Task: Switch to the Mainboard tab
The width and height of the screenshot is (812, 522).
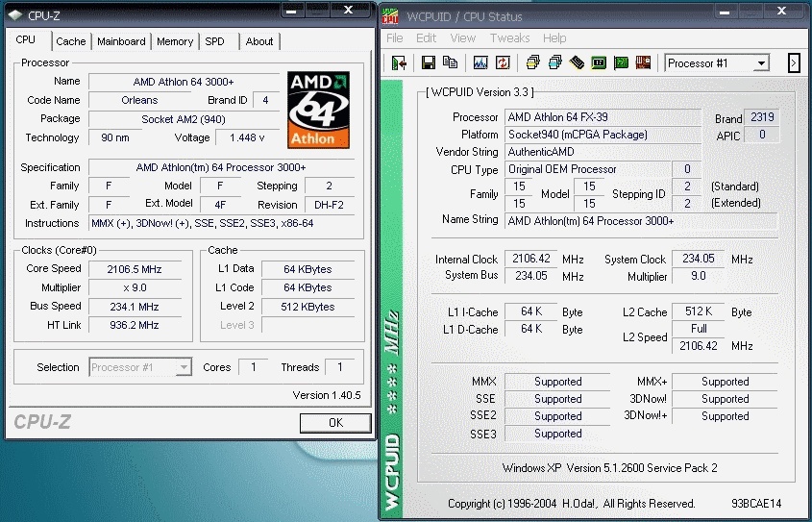Action: [x=121, y=41]
